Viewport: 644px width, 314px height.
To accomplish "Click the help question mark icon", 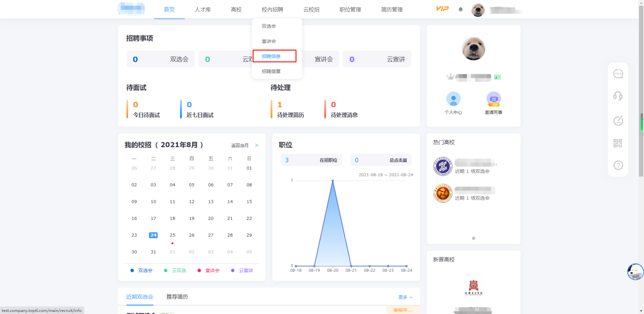I will click(x=618, y=166).
